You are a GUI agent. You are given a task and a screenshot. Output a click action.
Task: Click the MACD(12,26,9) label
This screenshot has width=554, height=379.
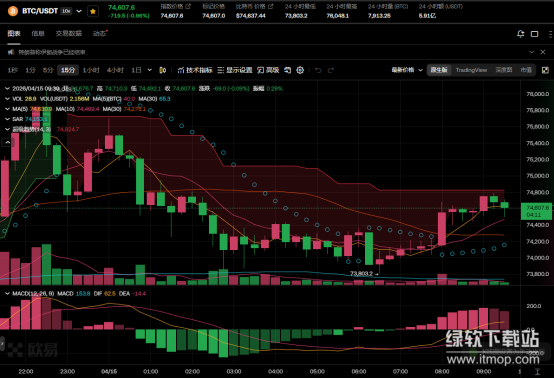[x=33, y=294]
